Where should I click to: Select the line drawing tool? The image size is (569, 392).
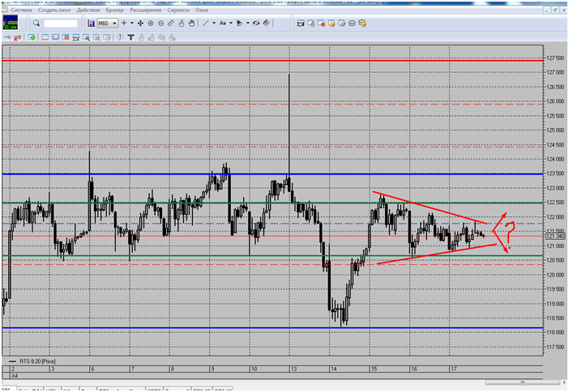coord(205,23)
